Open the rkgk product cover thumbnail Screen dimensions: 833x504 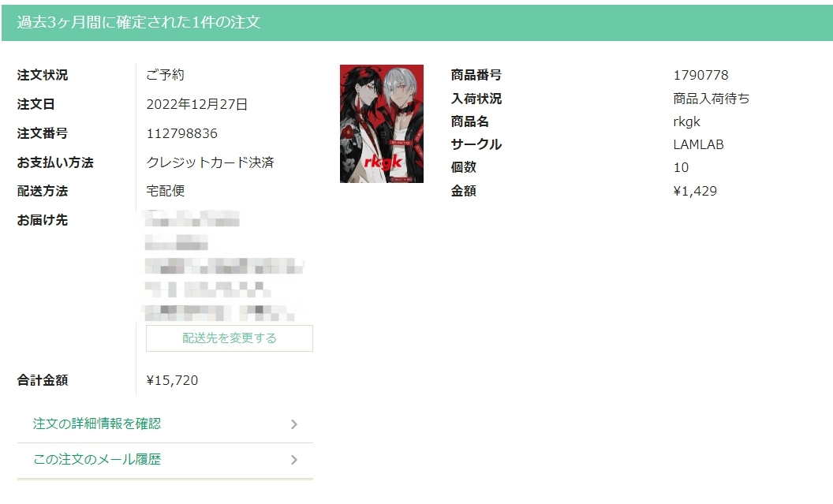382,124
